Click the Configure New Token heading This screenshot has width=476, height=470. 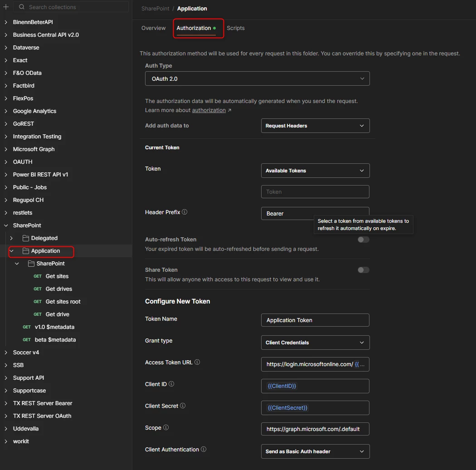(x=177, y=301)
